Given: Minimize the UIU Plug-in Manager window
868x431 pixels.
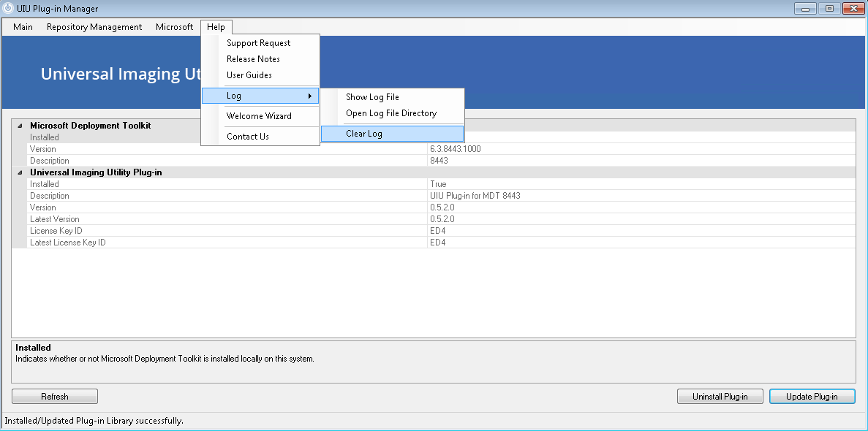Looking at the screenshot, I should click(x=805, y=8).
